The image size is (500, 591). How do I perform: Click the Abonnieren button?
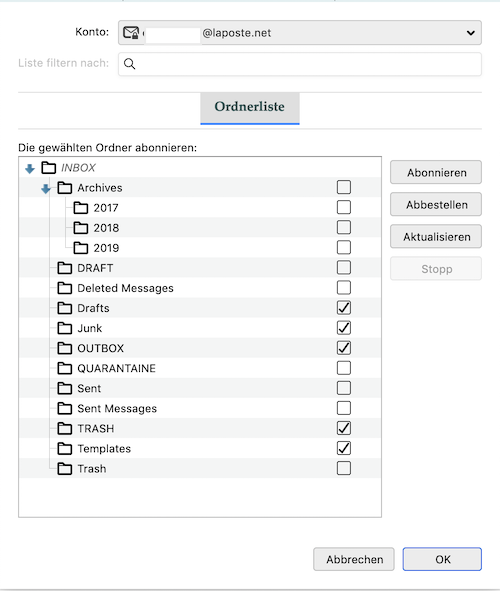436,172
